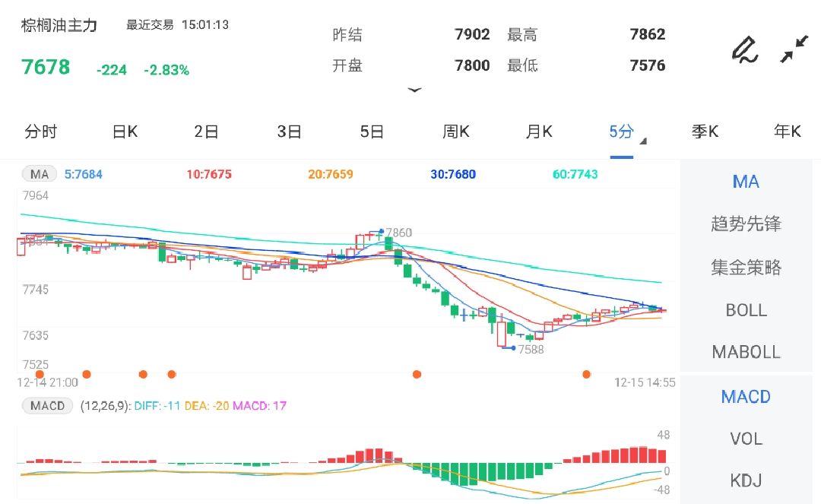This screenshot has height=504, width=821.
Task: Select the 3日 tab
Action: click(x=289, y=132)
